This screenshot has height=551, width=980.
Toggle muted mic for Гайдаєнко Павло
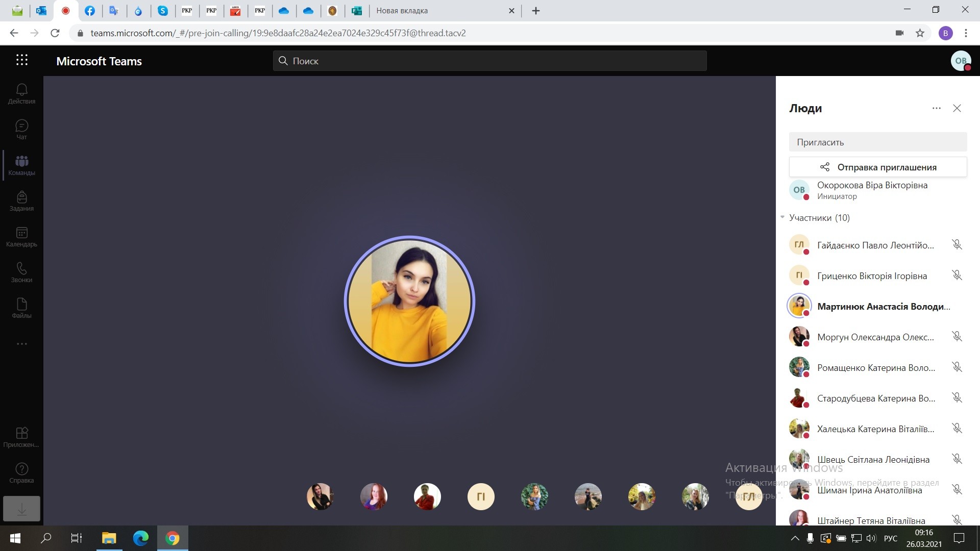(x=957, y=245)
